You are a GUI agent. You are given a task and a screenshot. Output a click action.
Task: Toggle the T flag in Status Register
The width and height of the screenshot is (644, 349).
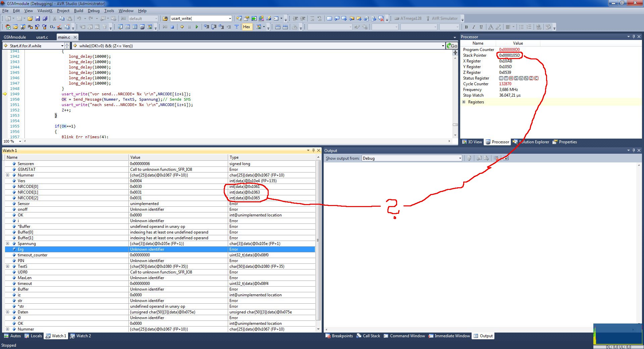(506, 78)
